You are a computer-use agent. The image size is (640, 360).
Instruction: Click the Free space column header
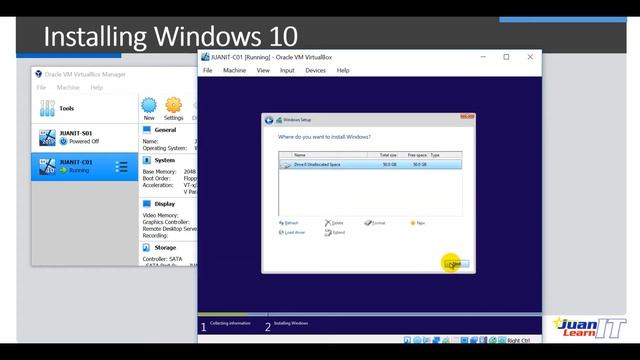point(417,155)
